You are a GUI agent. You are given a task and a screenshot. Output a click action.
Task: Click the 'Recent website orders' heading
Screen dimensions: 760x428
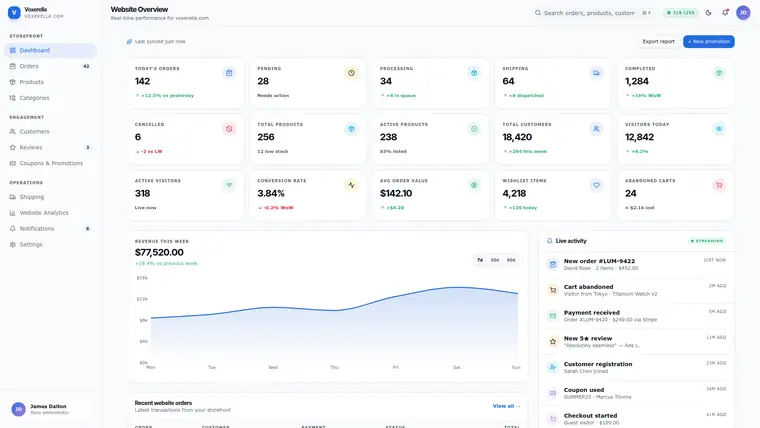click(x=163, y=403)
